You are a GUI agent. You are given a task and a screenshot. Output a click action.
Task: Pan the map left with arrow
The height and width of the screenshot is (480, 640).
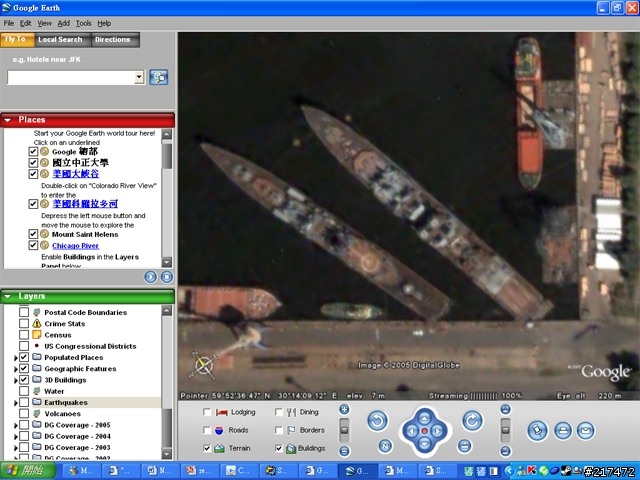click(x=411, y=431)
